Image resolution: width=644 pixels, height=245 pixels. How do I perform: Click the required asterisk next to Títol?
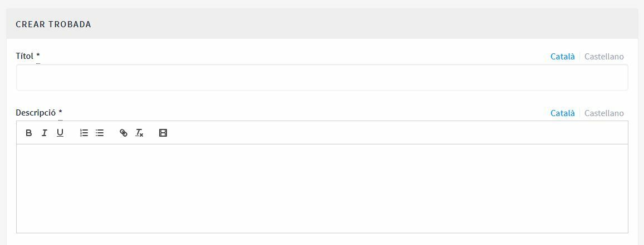click(x=38, y=56)
